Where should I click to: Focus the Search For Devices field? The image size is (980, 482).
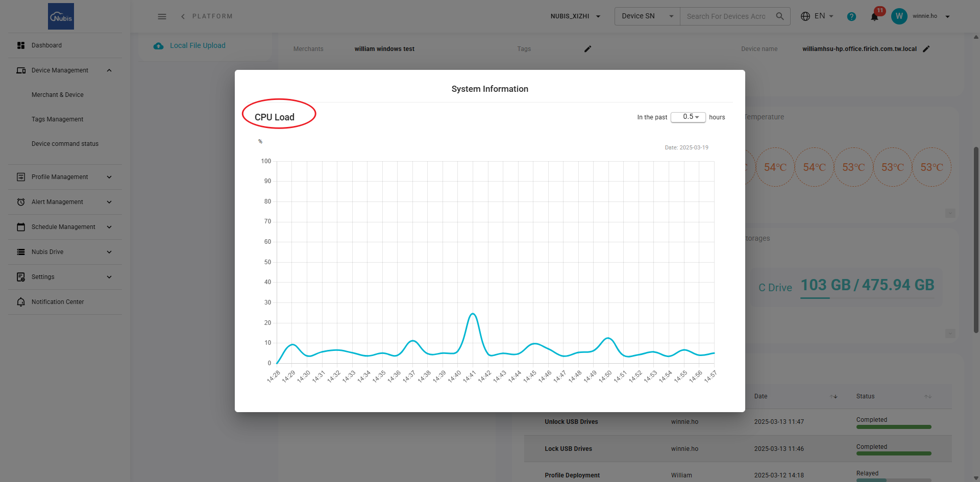click(x=726, y=16)
